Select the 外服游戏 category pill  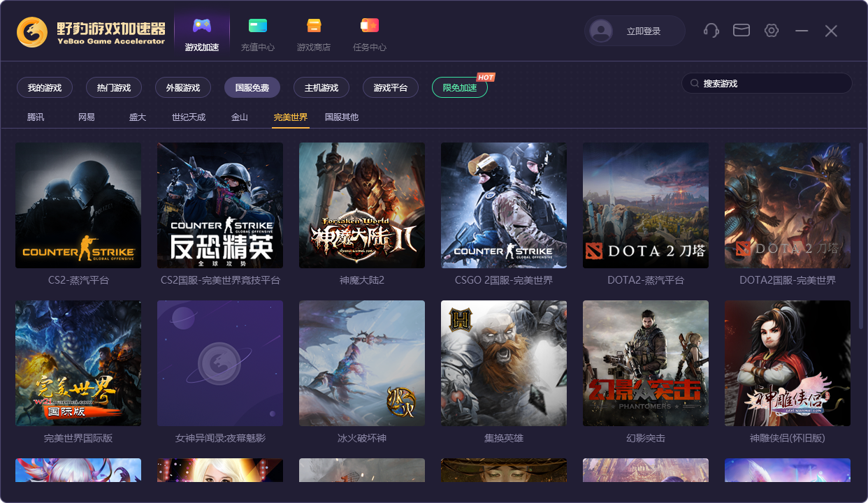coord(183,88)
